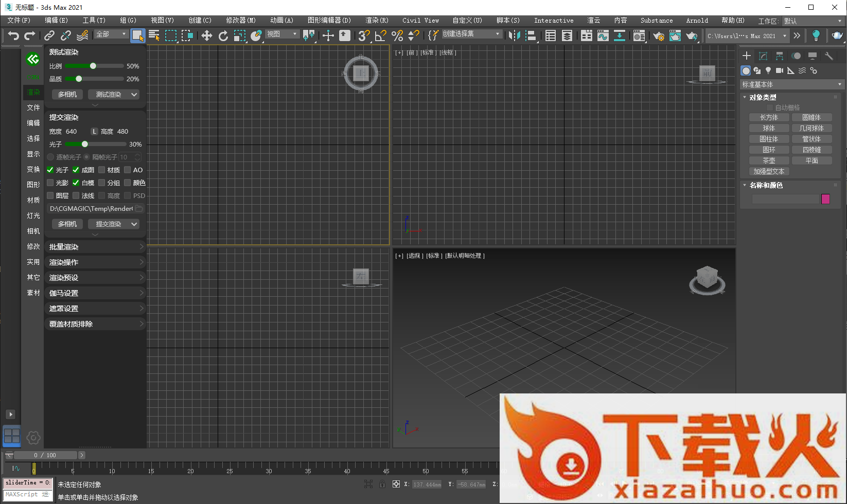Image resolution: width=847 pixels, height=504 pixels.
Task: Activate the Select and Move tool
Action: [206, 35]
